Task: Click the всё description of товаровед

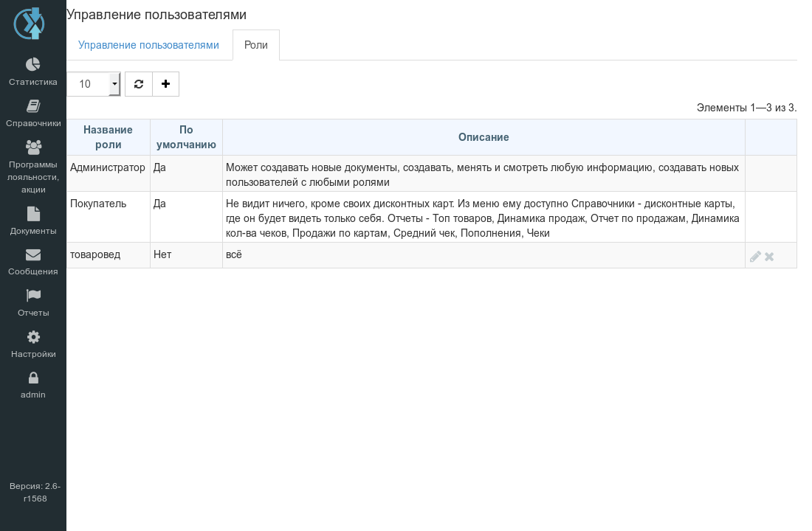Action: 234,254
